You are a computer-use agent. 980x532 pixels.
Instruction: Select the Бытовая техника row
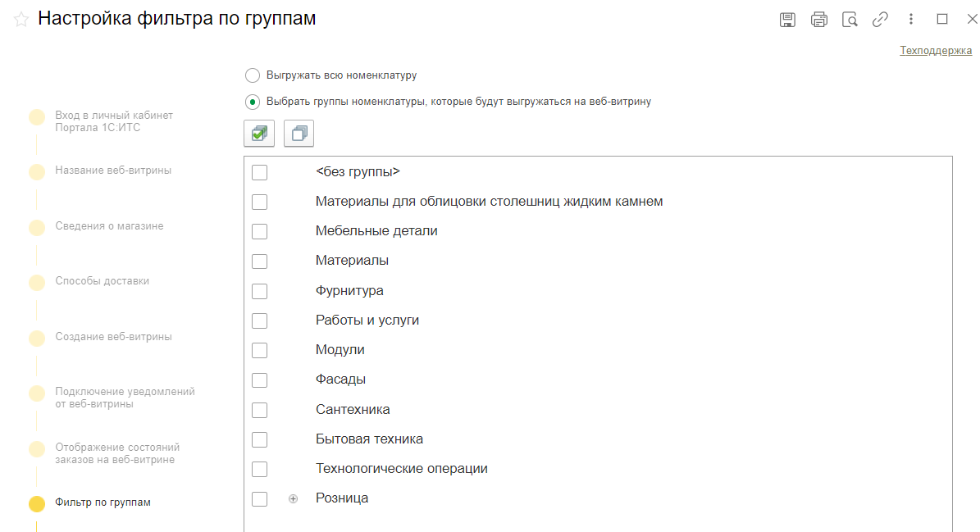369,439
